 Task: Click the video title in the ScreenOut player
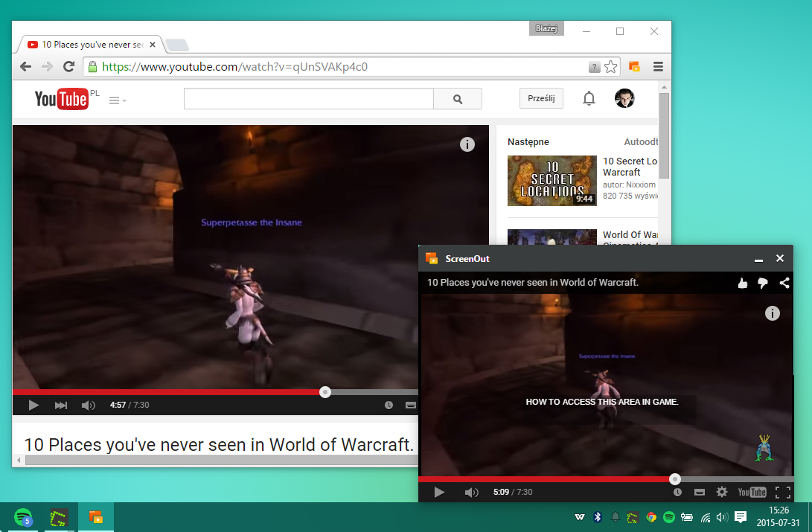click(532, 283)
